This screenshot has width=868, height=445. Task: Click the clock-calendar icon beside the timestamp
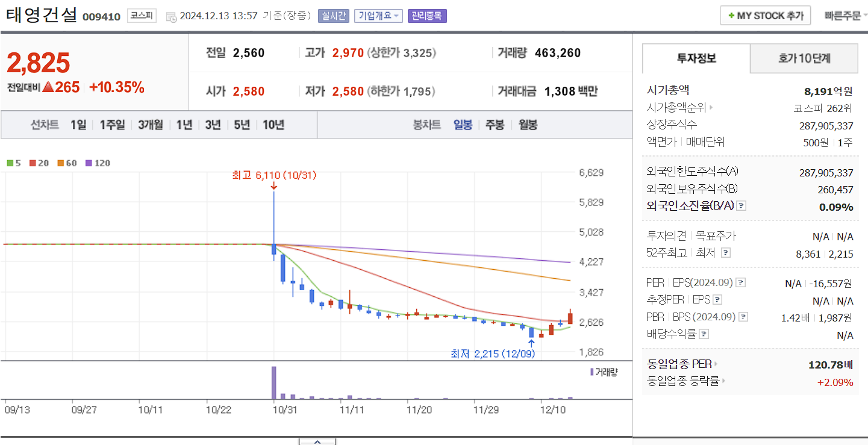pyautogui.click(x=170, y=16)
